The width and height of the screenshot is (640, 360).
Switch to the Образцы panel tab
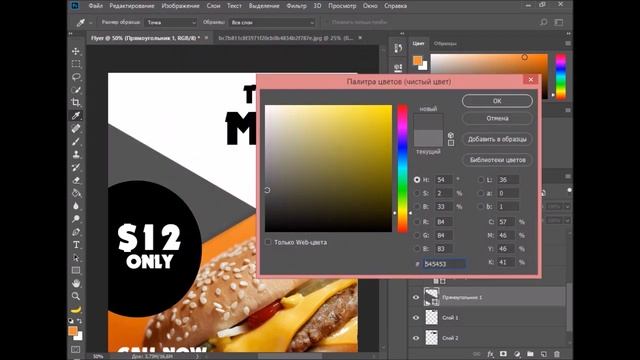tap(445, 43)
